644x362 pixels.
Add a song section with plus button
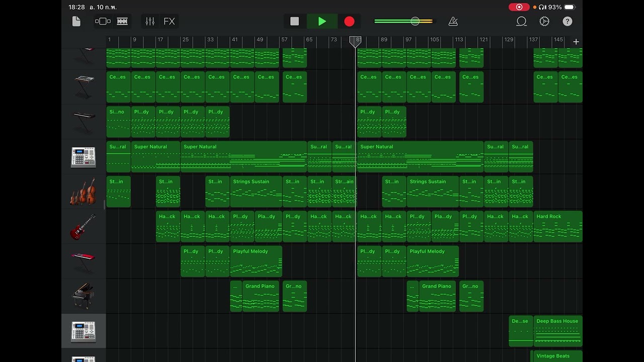tap(576, 42)
